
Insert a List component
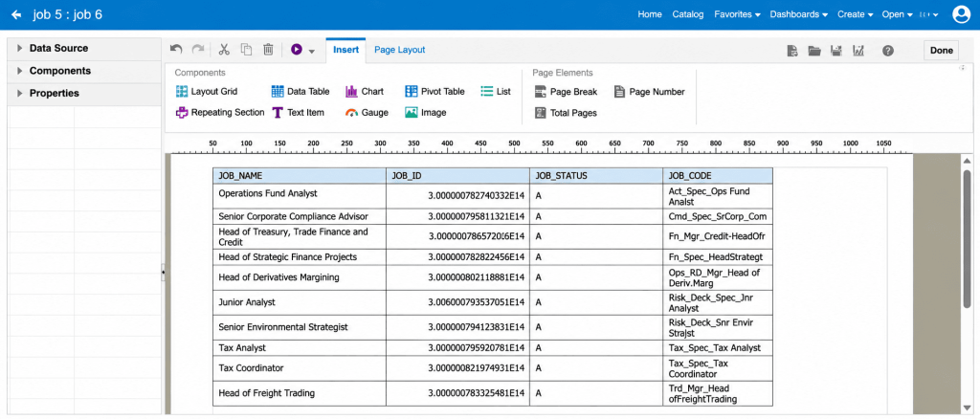[495, 91]
